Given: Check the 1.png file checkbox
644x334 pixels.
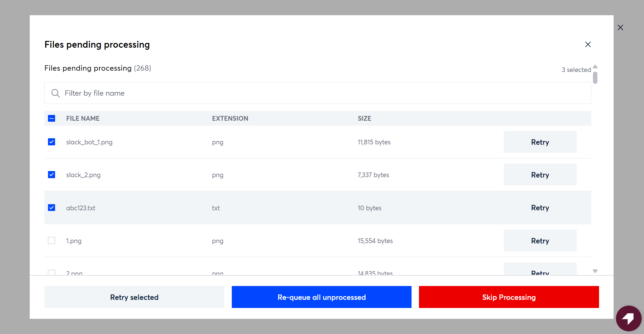Looking at the screenshot, I should point(52,241).
